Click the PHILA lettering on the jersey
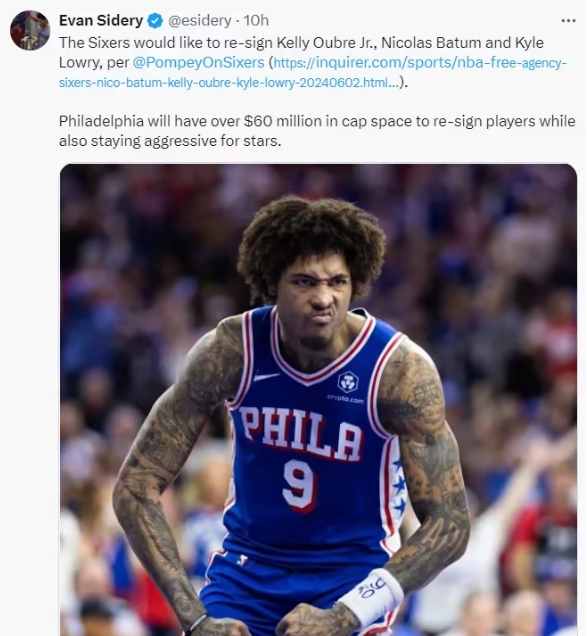587x636 pixels. pyautogui.click(x=299, y=434)
